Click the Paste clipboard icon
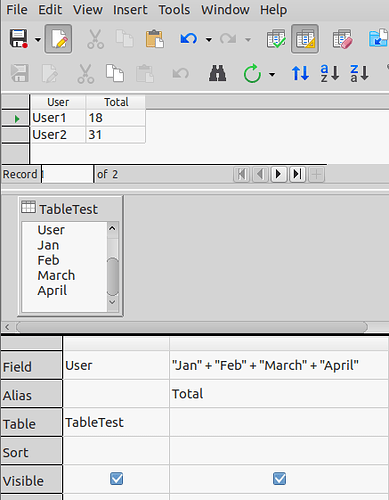Image resolution: width=389 pixels, height=500 pixels. pos(154,39)
